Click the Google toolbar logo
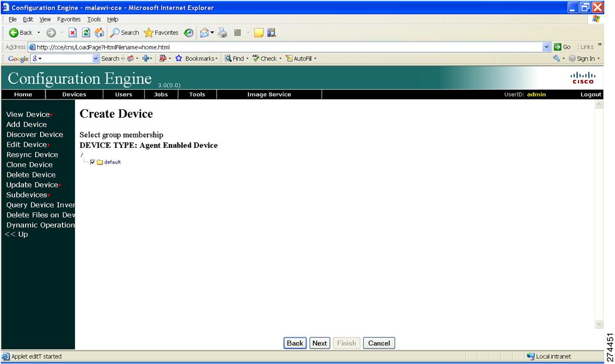 pos(18,58)
